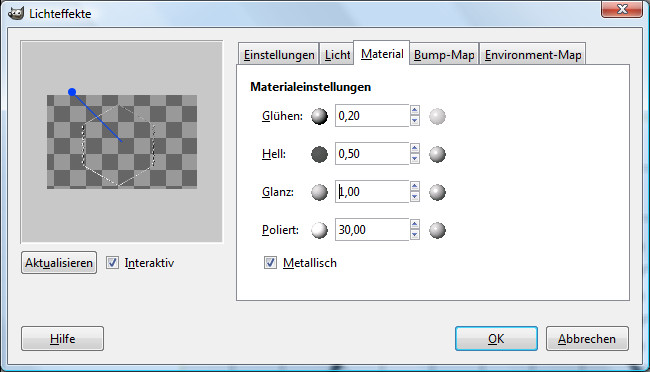The width and height of the screenshot is (650, 372).
Task: Switch to the Bump-Map tab
Action: pos(444,54)
